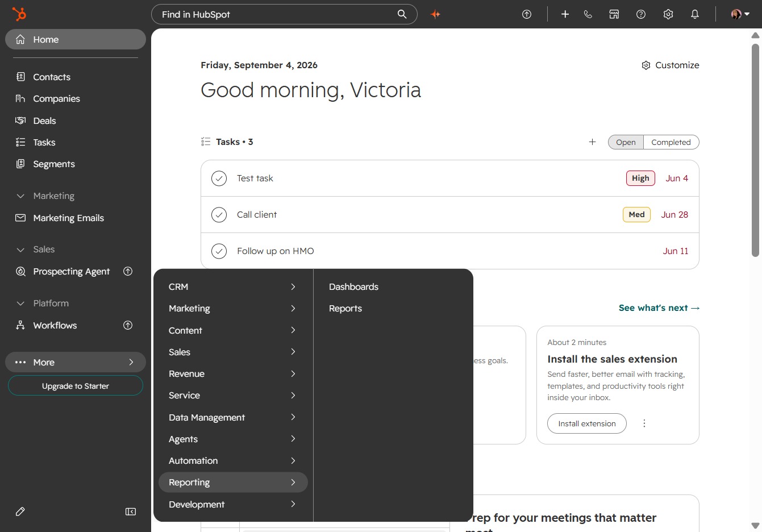
Task: Click the plus create icon in top bar
Action: pyautogui.click(x=565, y=14)
